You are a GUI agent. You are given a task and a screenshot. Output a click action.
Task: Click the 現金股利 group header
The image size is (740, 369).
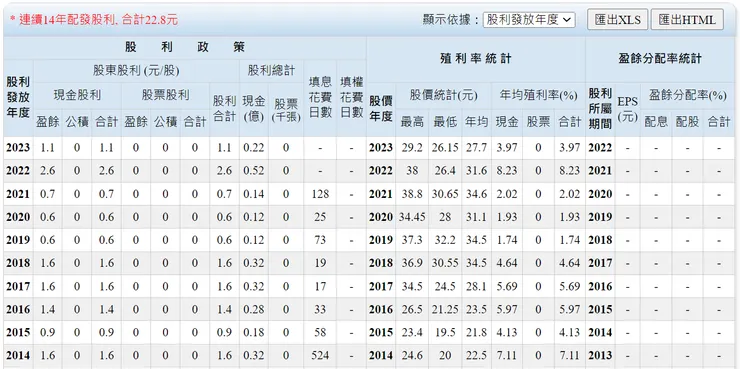77,95
